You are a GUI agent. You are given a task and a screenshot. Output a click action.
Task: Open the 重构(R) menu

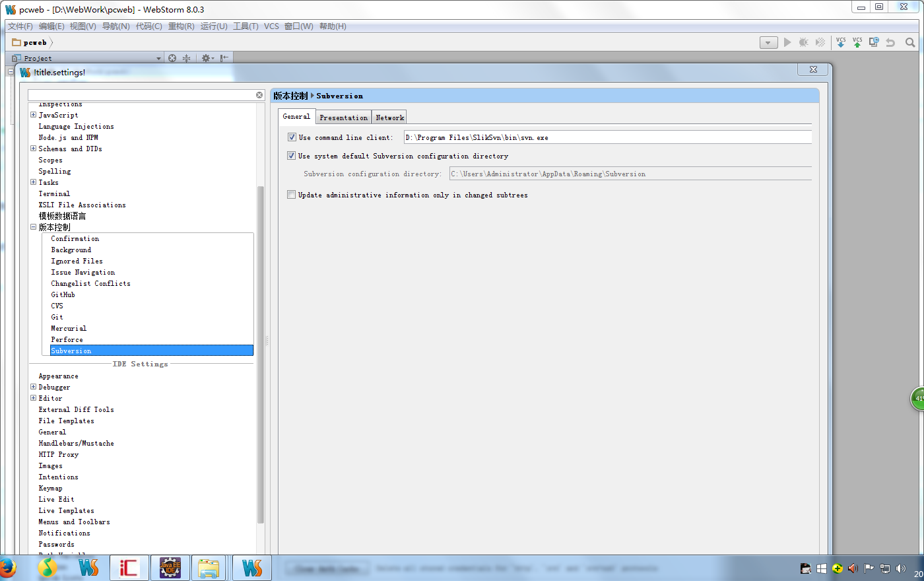click(x=181, y=26)
